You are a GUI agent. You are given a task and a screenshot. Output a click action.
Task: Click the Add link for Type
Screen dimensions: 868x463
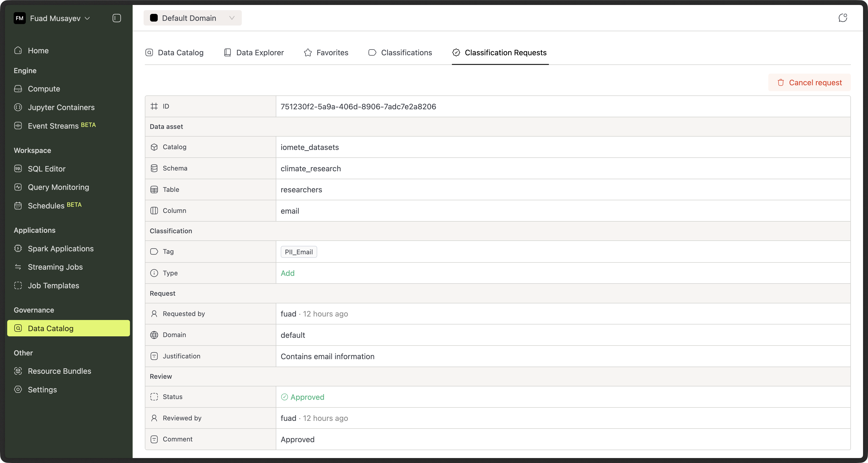(287, 273)
